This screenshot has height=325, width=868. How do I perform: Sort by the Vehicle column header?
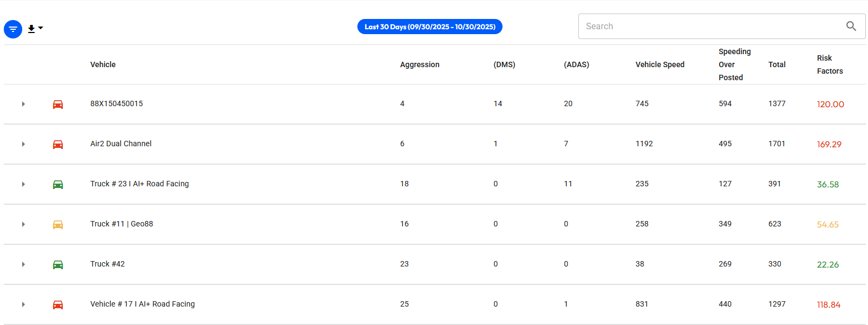(103, 64)
